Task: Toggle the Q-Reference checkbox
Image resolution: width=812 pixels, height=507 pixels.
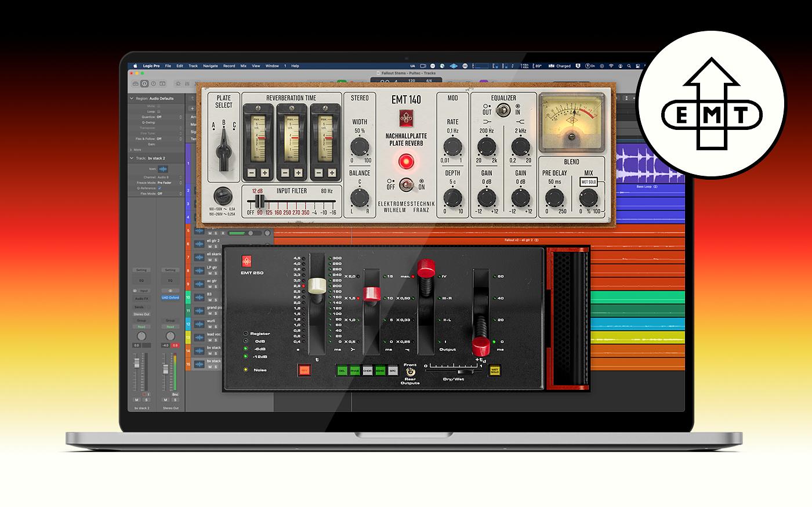Action: pyautogui.click(x=159, y=188)
